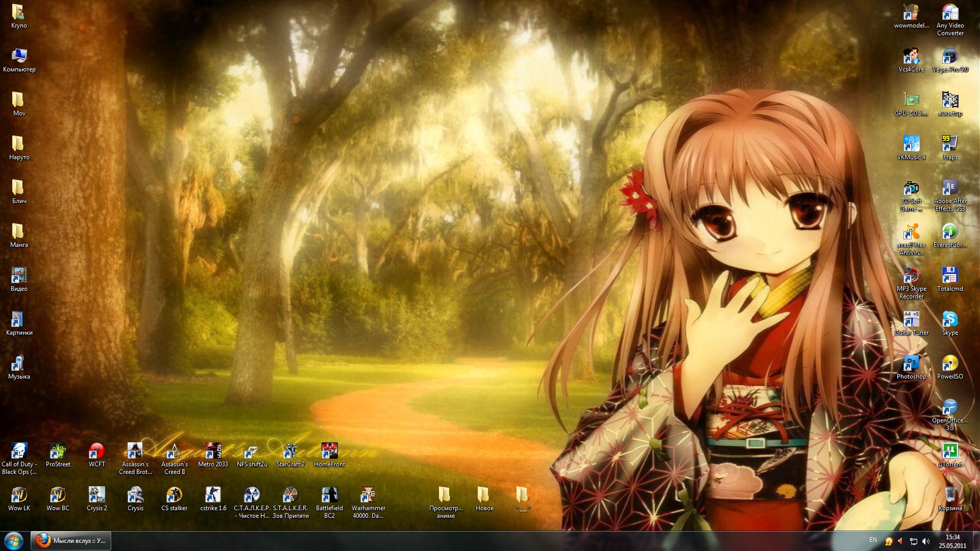Viewport: 980px width, 551px height.
Task: Open the Компьютер desktop icon
Action: coord(19,57)
